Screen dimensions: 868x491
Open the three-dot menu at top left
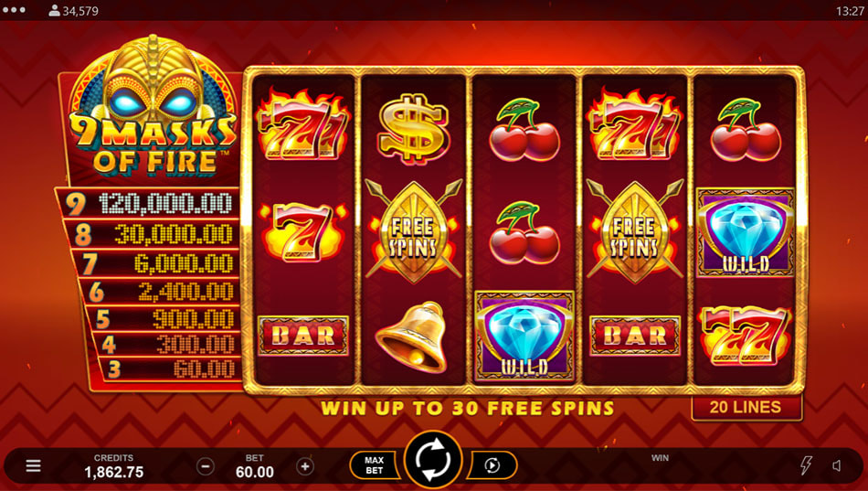click(14, 10)
